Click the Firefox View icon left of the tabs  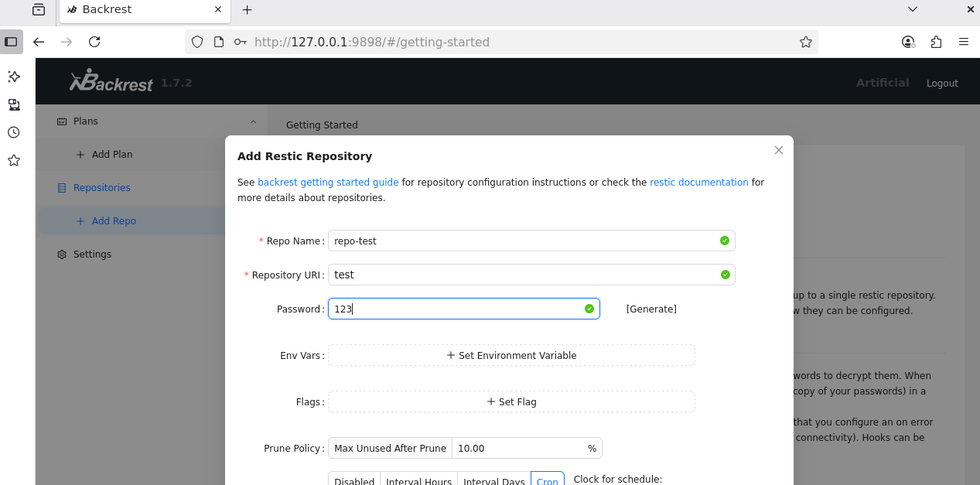(39, 10)
